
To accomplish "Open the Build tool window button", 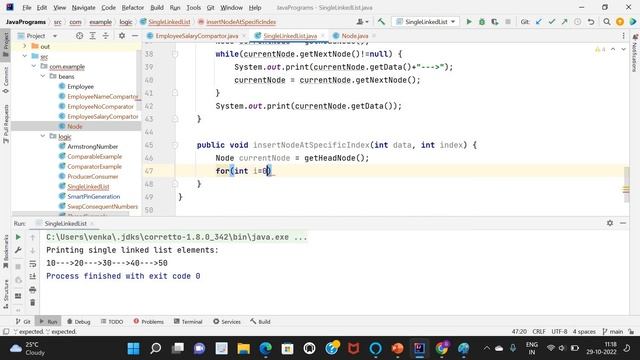I will [x=260, y=322].
